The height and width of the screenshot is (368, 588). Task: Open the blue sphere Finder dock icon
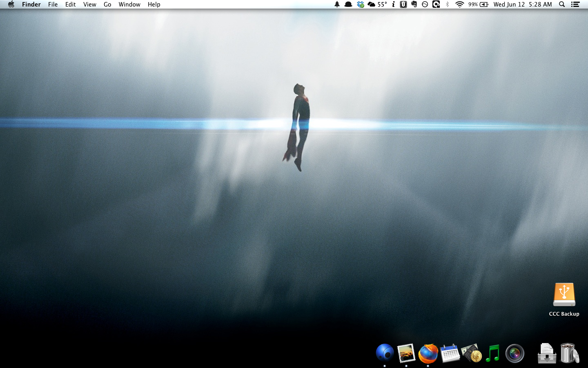coord(385,353)
